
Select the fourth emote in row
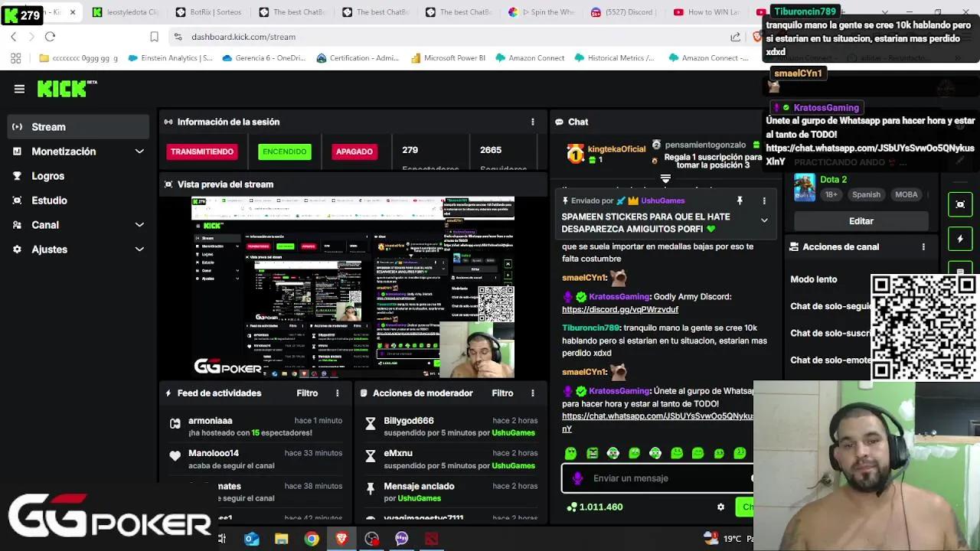[634, 453]
